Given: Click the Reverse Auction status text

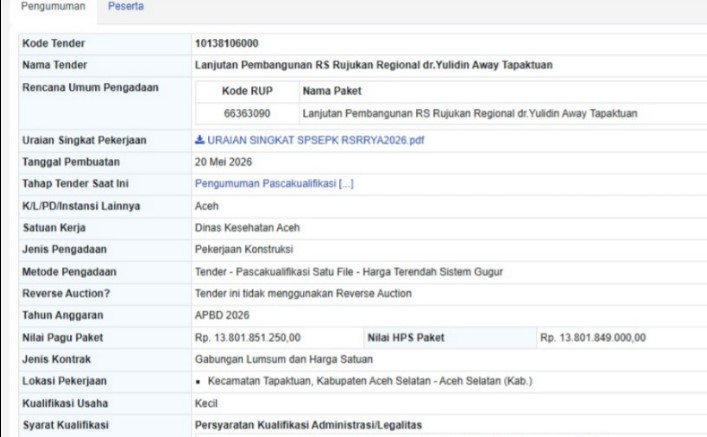Looking at the screenshot, I should coord(303,294).
